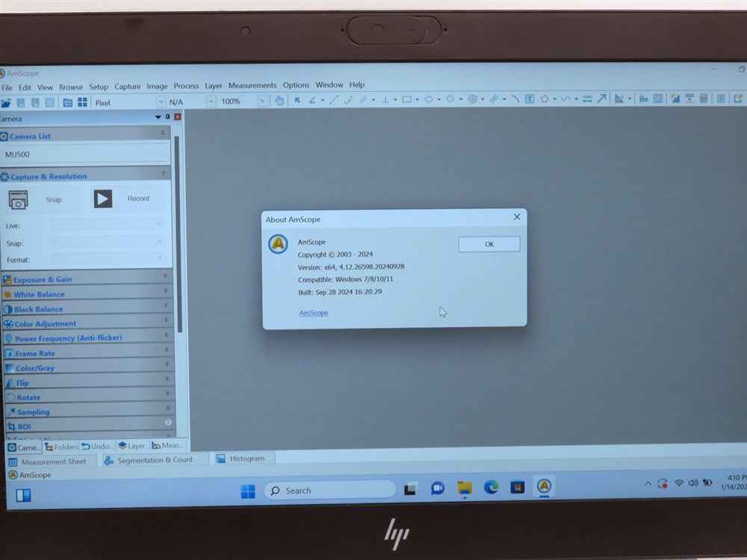This screenshot has height=560, width=747.
Task: Click the thumbnail grid view toolbar icon
Action: (82, 102)
